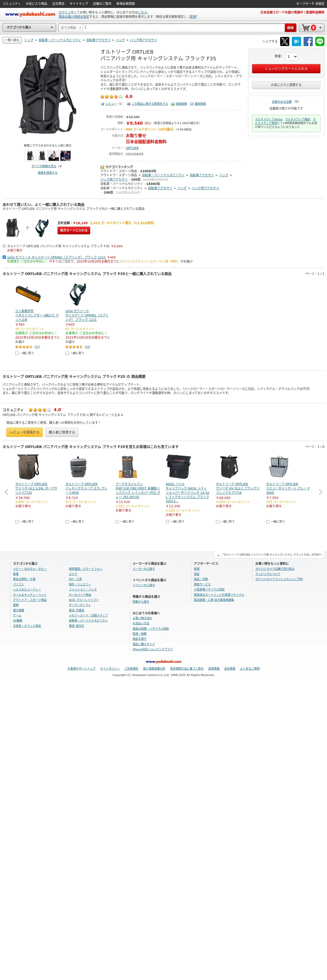Open 新規会員登録 in top bar

coord(126,3)
